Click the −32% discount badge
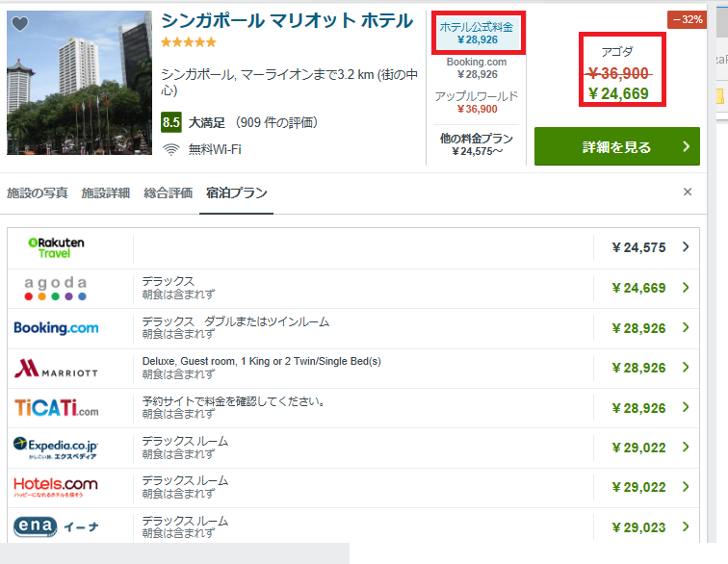 click(x=688, y=19)
